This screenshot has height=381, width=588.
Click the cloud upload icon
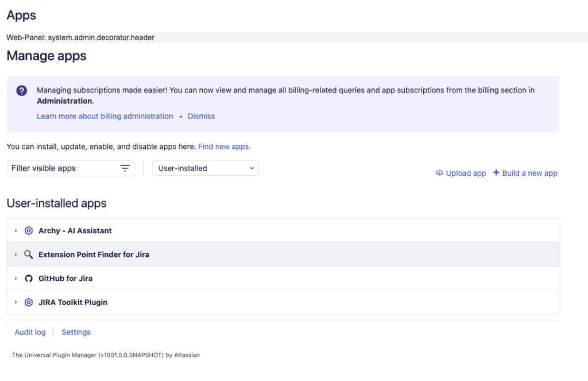439,173
